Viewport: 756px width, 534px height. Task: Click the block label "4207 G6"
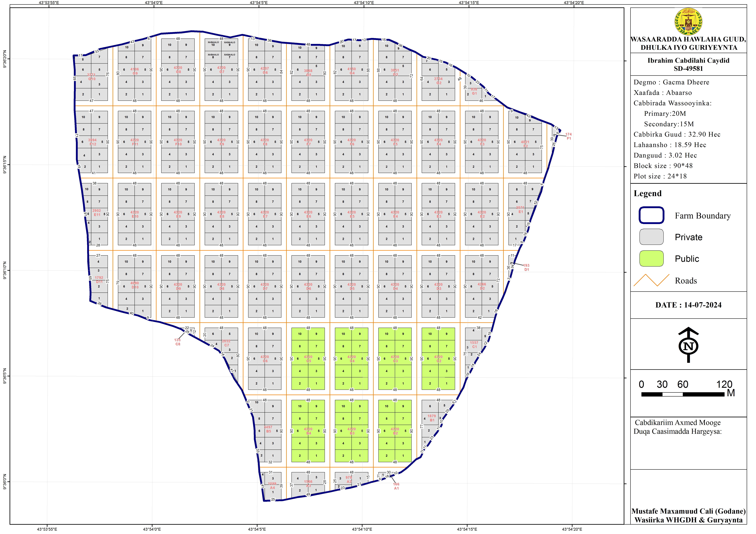265,70
